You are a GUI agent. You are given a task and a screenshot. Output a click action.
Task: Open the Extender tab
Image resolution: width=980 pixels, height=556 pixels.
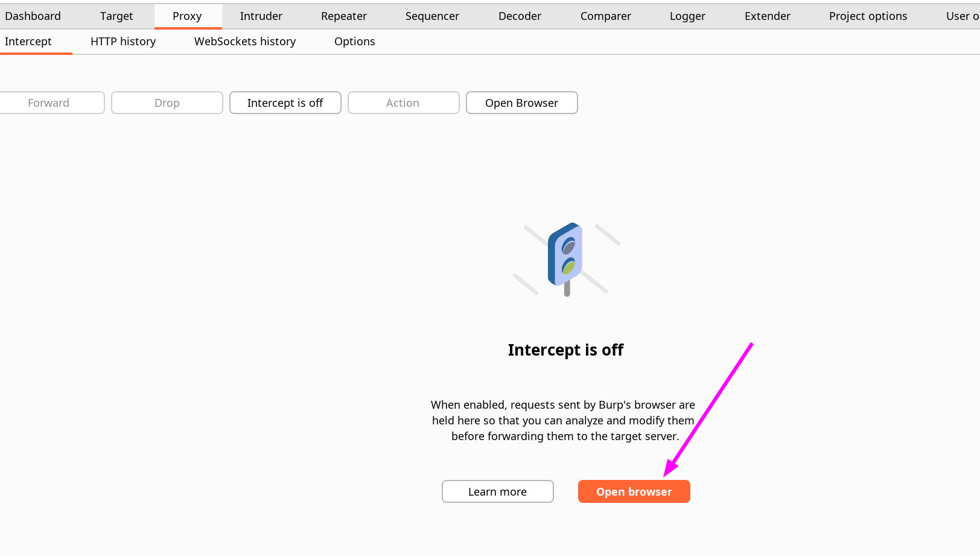[768, 16]
